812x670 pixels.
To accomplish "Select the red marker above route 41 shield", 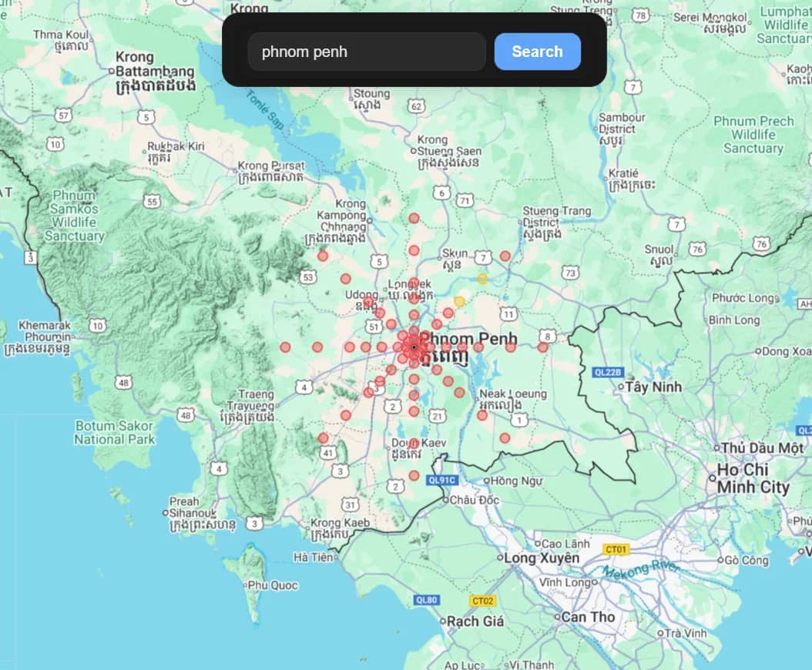I will click(323, 438).
